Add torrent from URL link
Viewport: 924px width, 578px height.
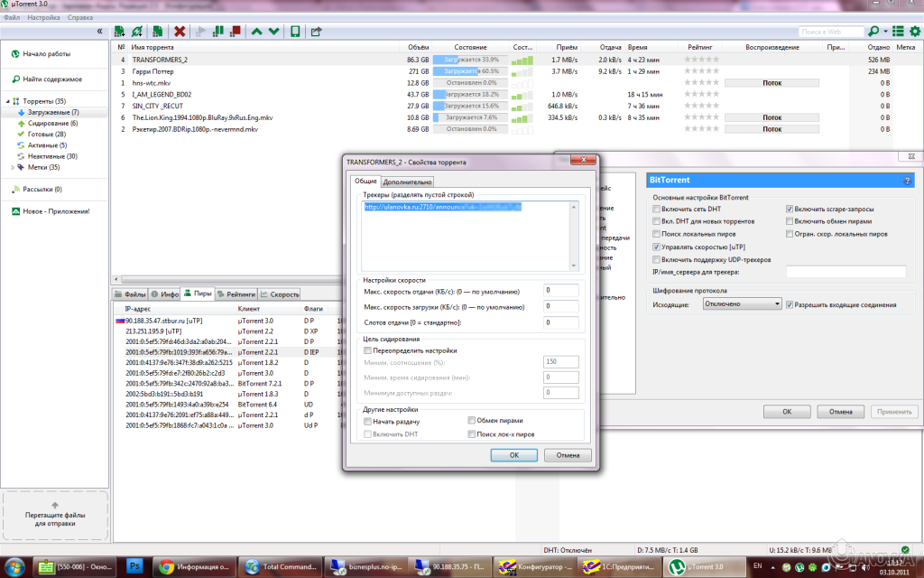pos(138,31)
